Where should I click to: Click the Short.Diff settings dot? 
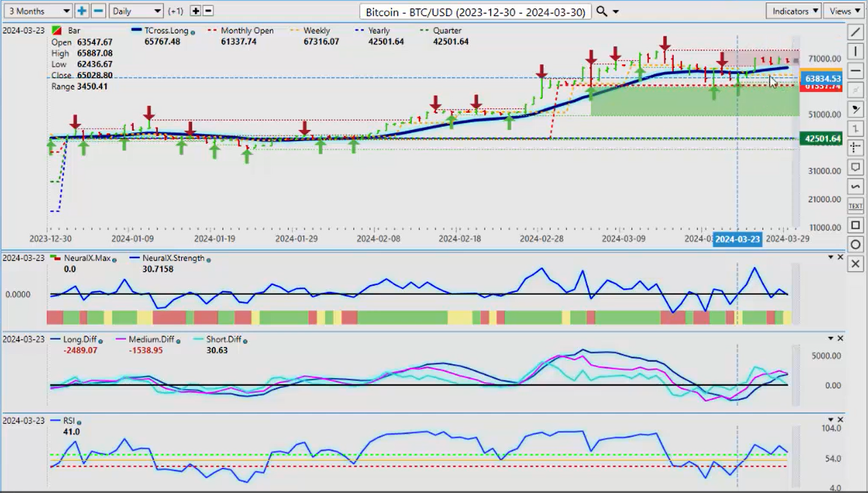pos(245,341)
